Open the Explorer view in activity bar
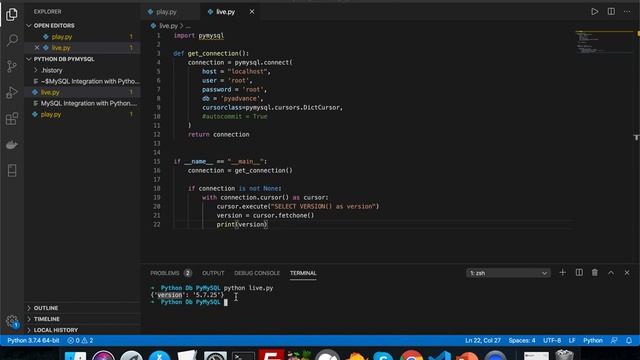This screenshot has width=640, height=360. (x=12, y=15)
